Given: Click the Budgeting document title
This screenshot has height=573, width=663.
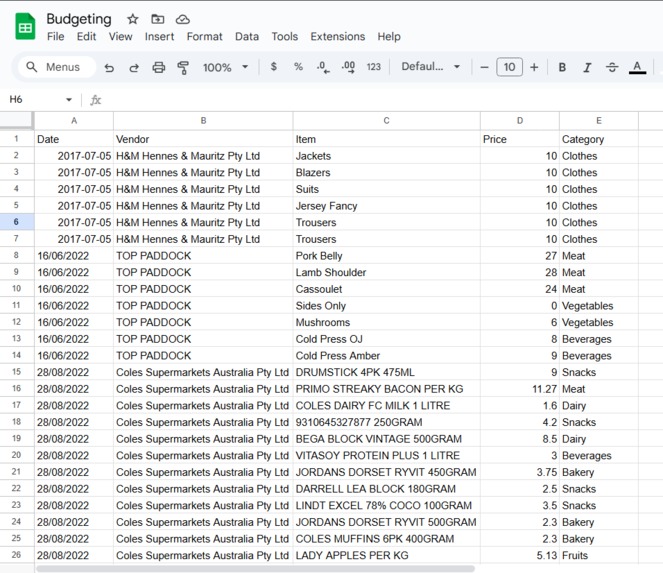Looking at the screenshot, I should (79, 19).
